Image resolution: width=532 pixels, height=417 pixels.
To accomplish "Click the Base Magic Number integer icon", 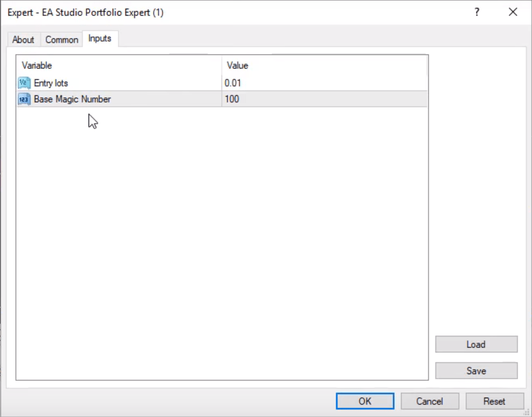I will [x=24, y=99].
